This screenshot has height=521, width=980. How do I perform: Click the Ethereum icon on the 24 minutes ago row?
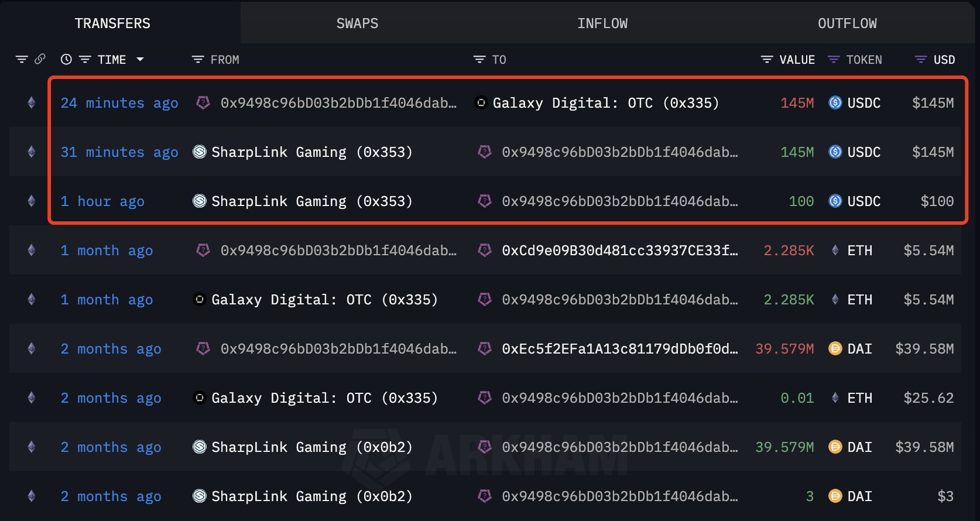[32, 103]
